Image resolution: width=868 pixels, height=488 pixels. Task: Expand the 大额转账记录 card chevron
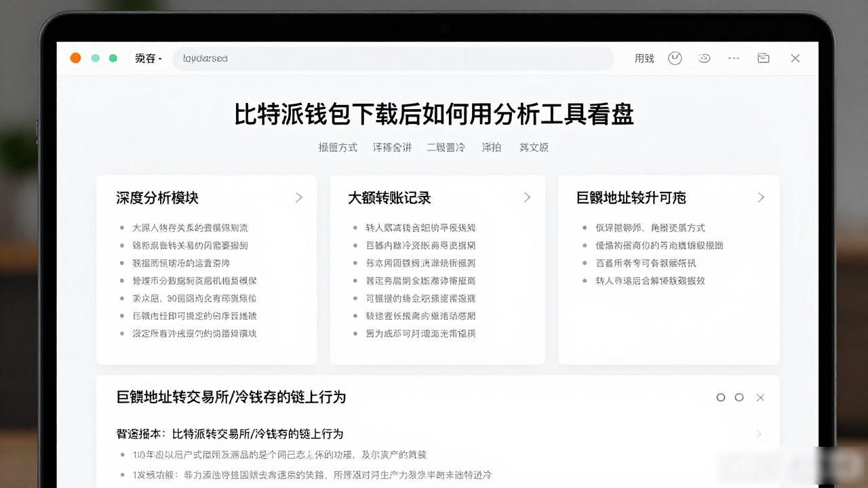coord(527,197)
